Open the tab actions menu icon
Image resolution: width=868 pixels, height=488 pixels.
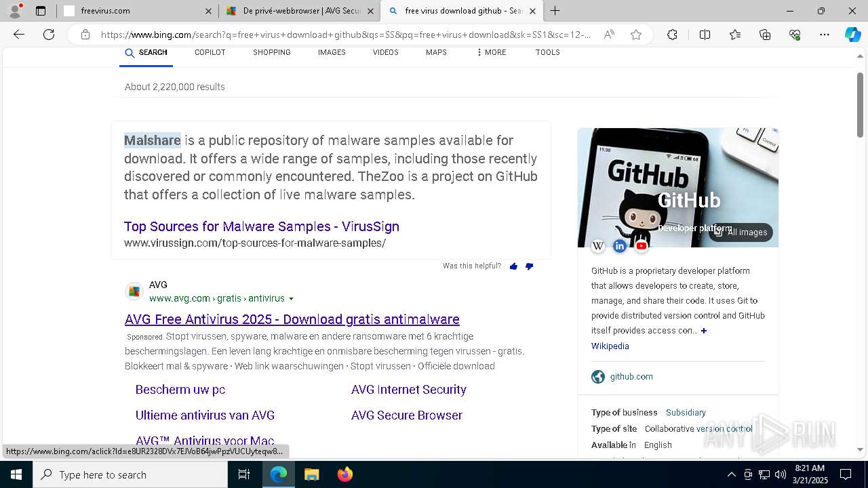pos(41,11)
